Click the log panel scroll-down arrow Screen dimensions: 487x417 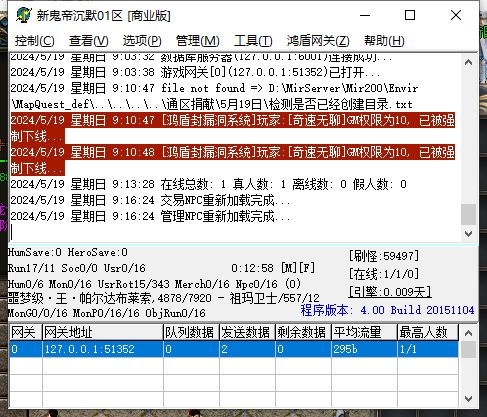point(468,234)
